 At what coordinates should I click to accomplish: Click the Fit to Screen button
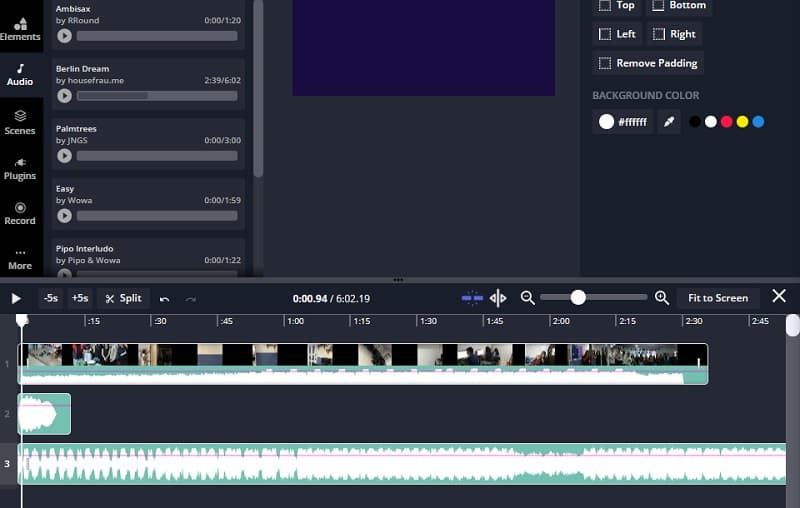click(x=718, y=298)
